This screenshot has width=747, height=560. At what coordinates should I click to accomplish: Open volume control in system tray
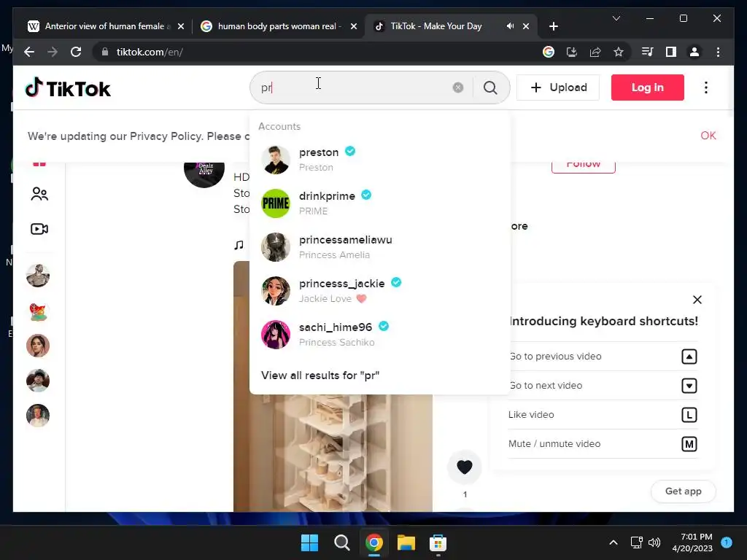654,542
